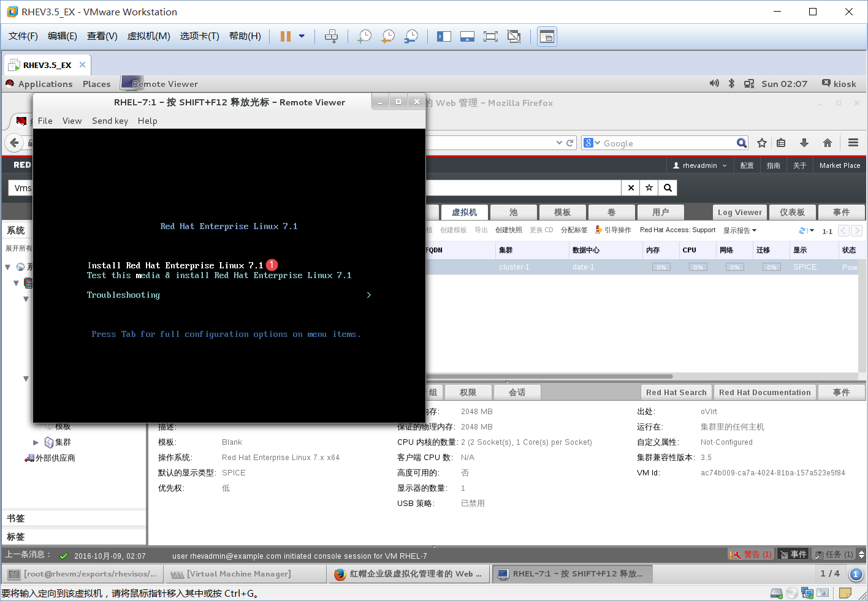Show Firefox bookmarks list

[x=781, y=143]
